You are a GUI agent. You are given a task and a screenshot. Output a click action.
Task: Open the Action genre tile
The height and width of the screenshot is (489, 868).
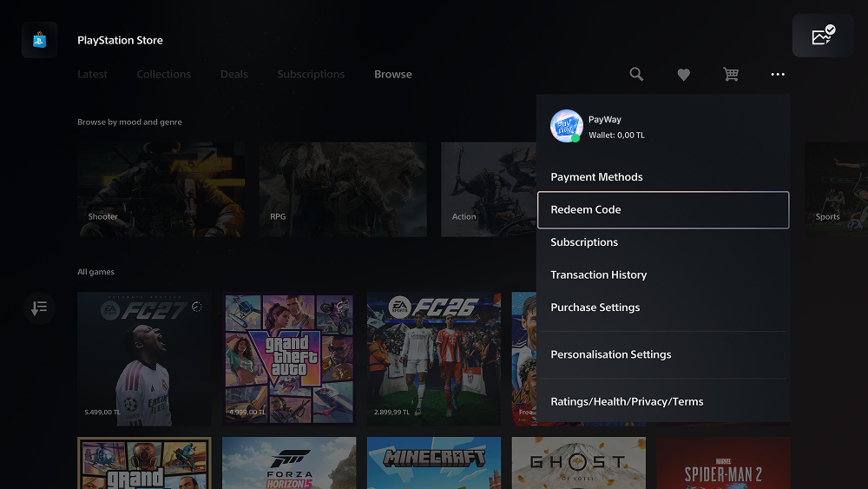click(x=489, y=189)
